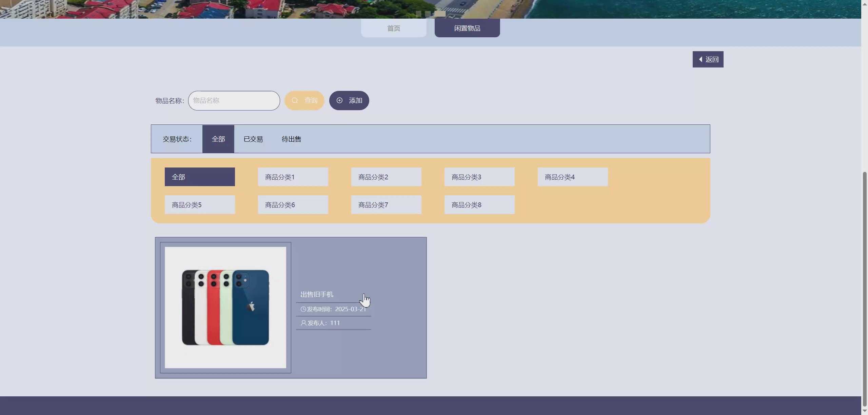This screenshot has height=415, width=868.
Task: Focus the 物品名称 search field
Action: click(x=234, y=101)
